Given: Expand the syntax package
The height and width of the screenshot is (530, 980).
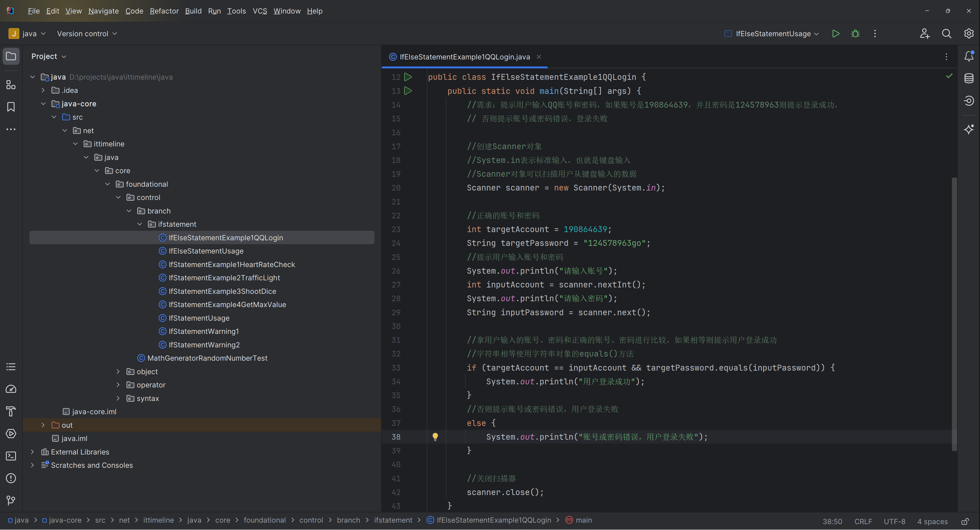Looking at the screenshot, I should 118,398.
